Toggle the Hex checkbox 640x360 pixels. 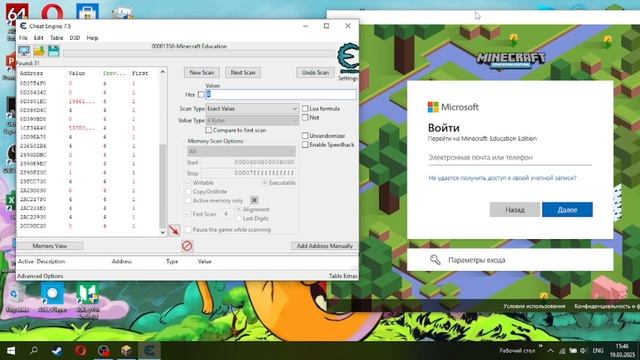201,94
